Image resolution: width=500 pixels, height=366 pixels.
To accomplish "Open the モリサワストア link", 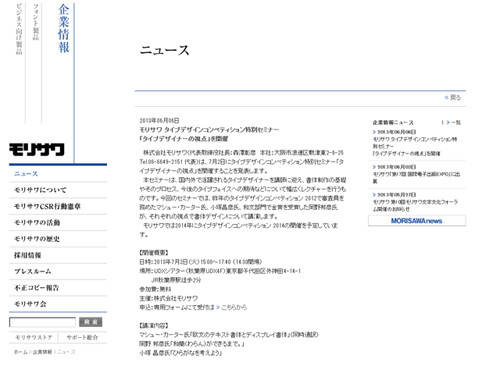I will (34, 337).
